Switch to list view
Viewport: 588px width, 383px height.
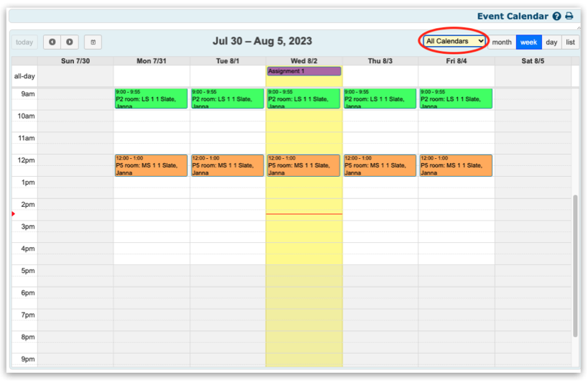point(570,42)
